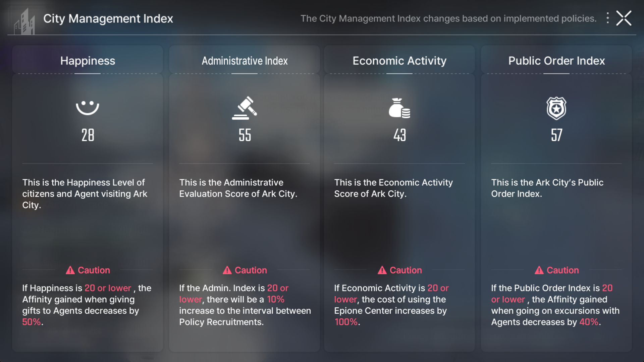644x362 pixels.
Task: Click the Administrative Index gavel icon
Action: tap(245, 108)
